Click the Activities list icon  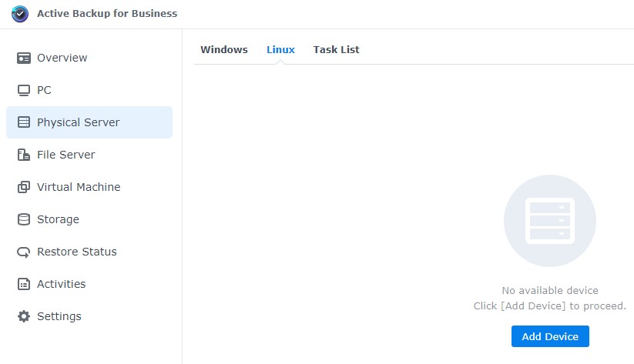[23, 284]
